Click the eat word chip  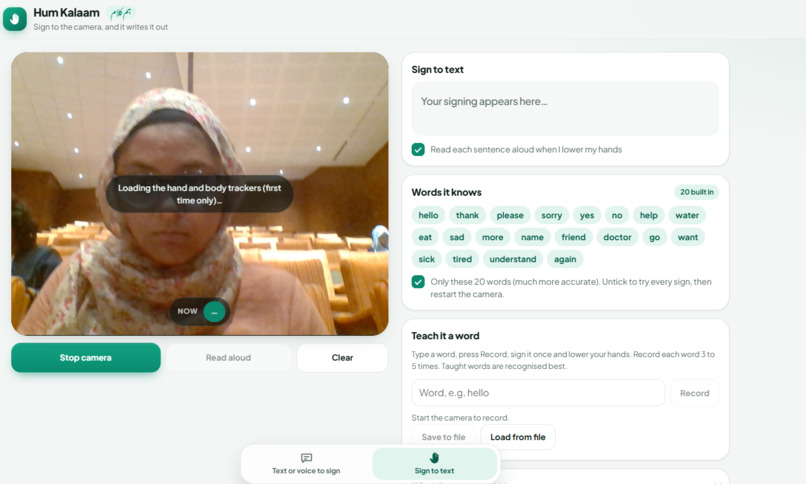pyautogui.click(x=425, y=237)
